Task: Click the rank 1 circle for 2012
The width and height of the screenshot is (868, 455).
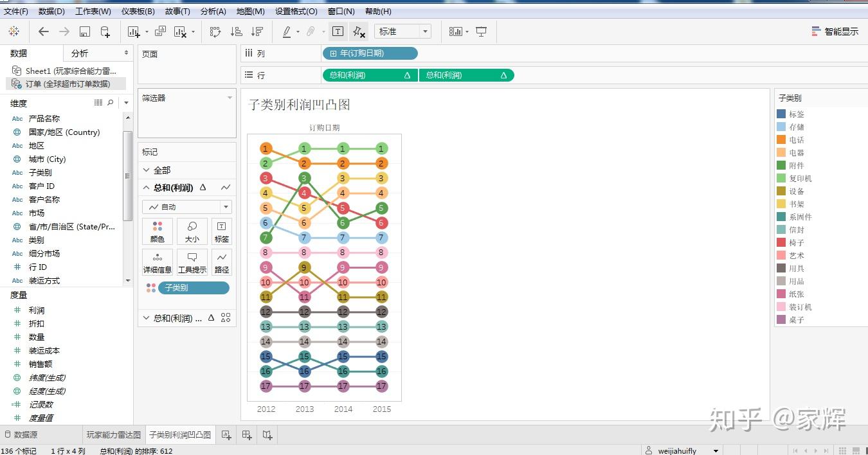Action: point(266,149)
